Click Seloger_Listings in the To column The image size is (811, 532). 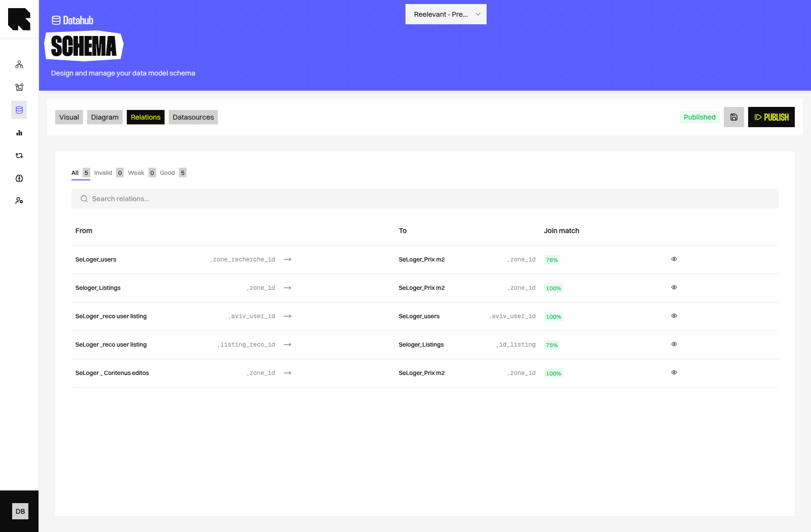coord(421,345)
